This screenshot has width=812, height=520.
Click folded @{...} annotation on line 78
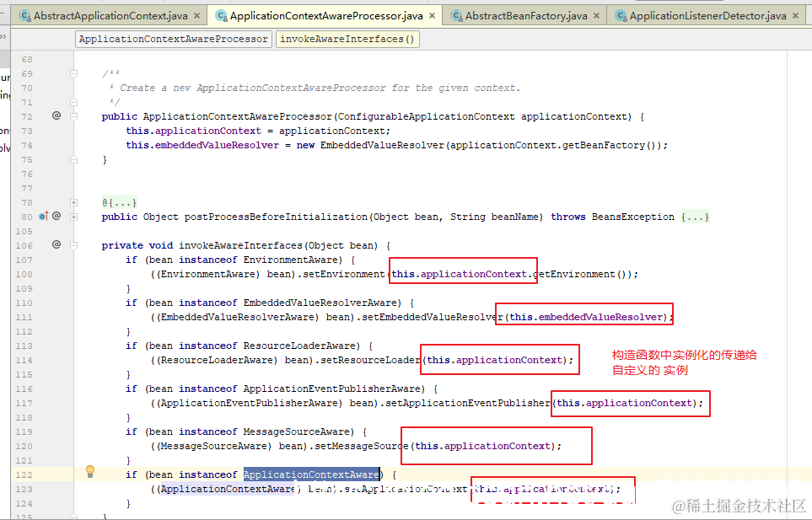(x=120, y=203)
